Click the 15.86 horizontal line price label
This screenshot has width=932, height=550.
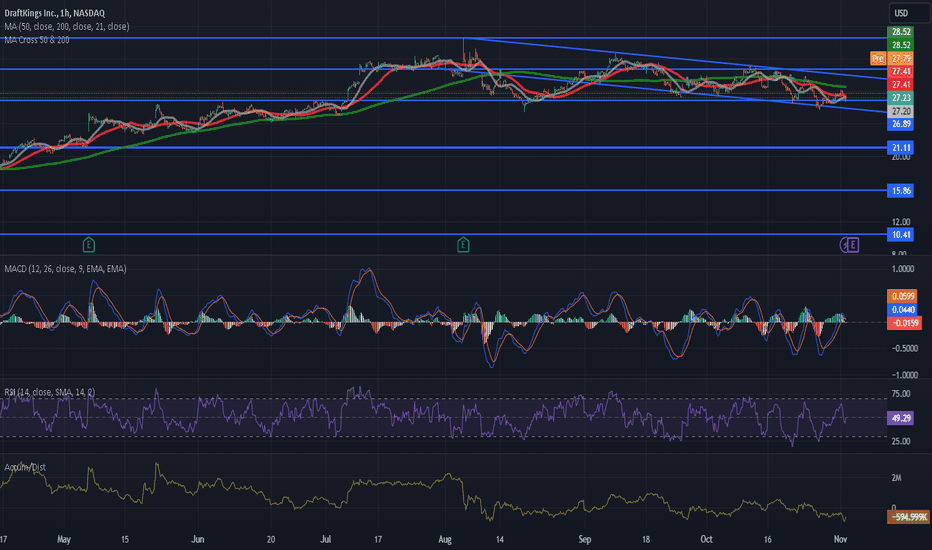point(900,191)
